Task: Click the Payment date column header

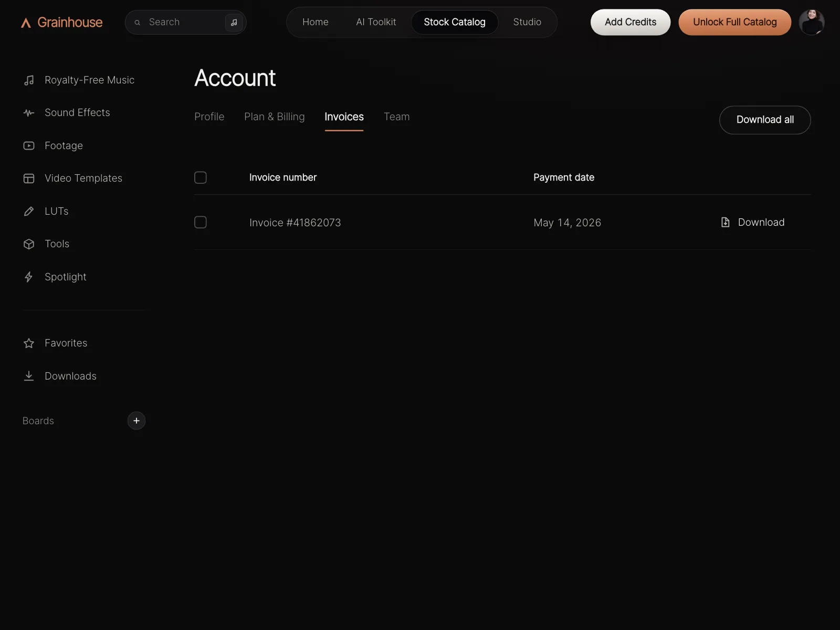Action: point(564,177)
